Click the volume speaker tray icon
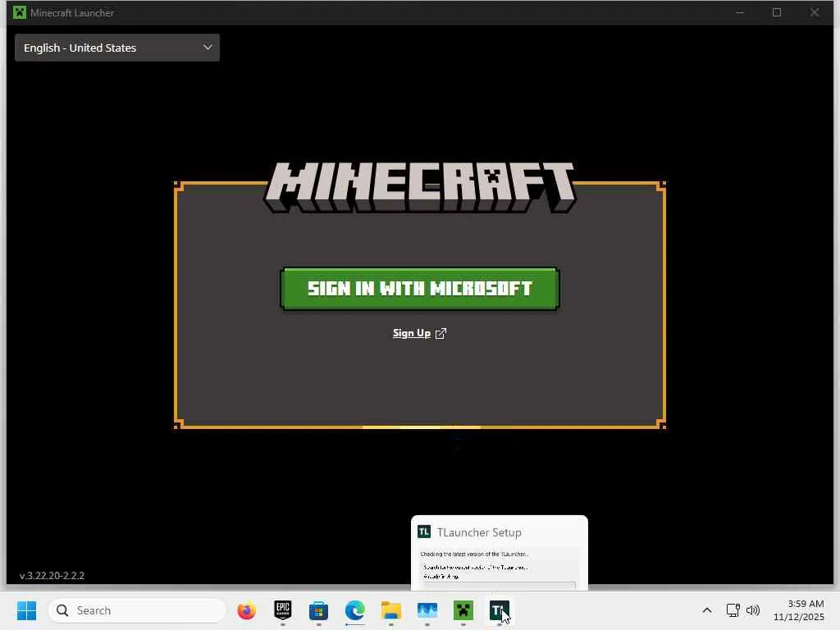The image size is (840, 630). [x=753, y=610]
